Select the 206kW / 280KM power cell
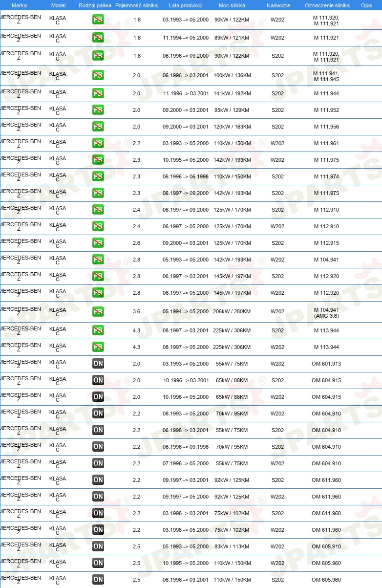382x588 pixels. coord(233,311)
